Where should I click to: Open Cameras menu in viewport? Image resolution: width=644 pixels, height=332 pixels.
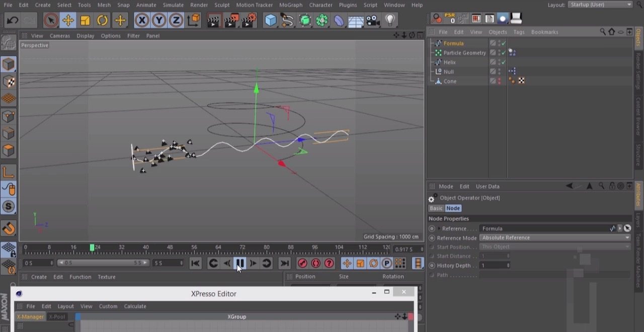60,36
